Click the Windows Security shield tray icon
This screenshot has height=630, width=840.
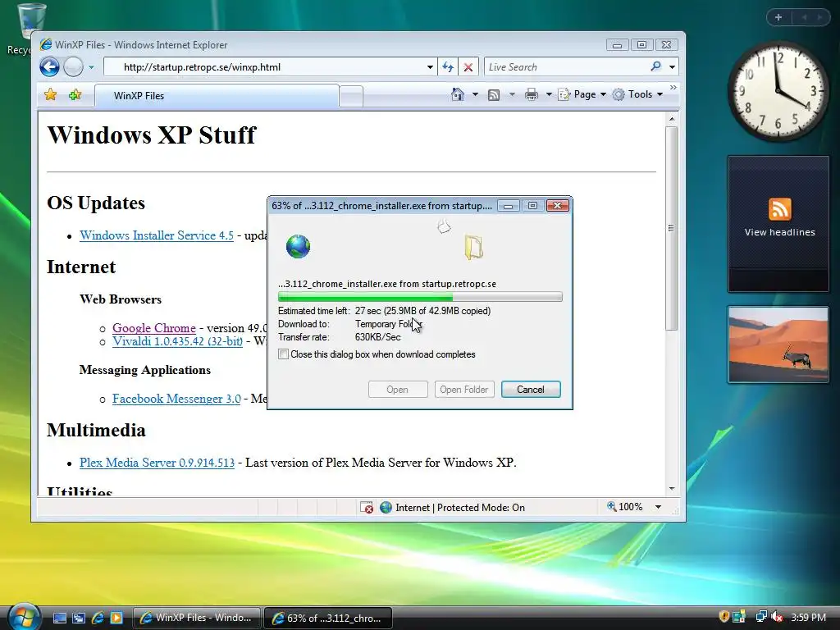[724, 617]
